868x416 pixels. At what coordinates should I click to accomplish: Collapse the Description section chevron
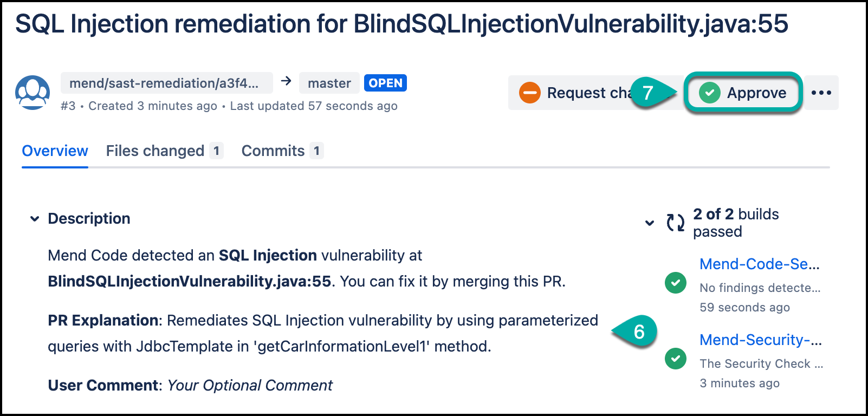[x=35, y=219]
